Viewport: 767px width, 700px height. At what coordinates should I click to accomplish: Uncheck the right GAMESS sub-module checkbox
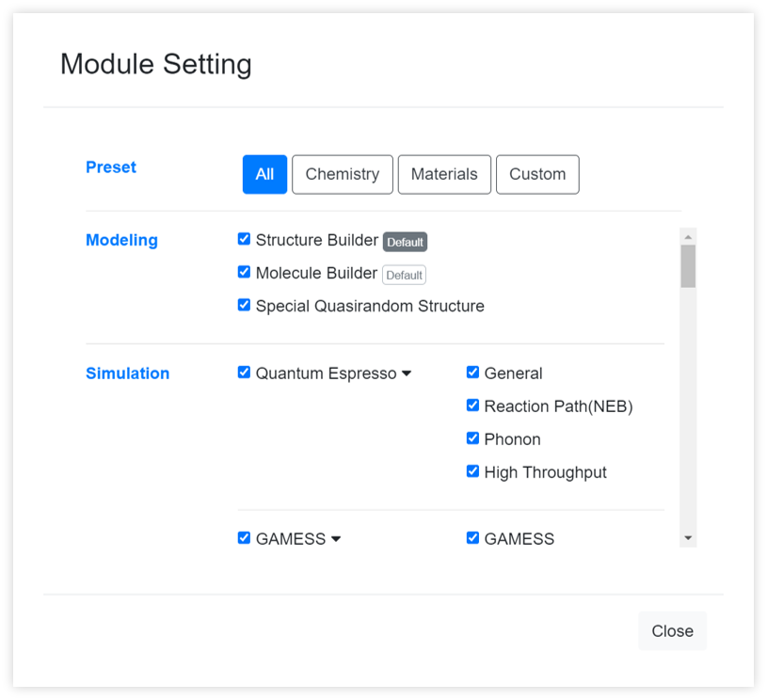pos(472,538)
